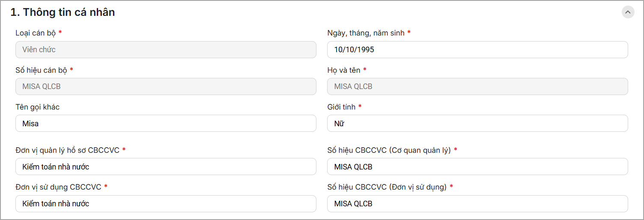Open the Đơn vị sử dụng CBCCVC field
644x220 pixels.
[x=166, y=204]
